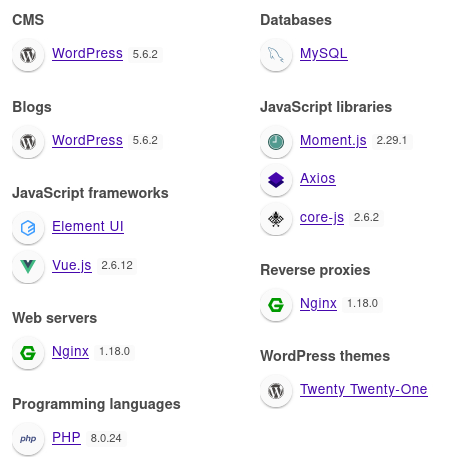Open the Twenty Twenty-One link
The height and width of the screenshot is (468, 462).
point(364,390)
